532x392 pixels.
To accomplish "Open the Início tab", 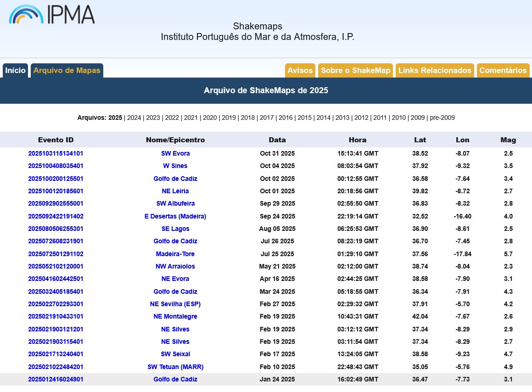I will (x=15, y=71).
